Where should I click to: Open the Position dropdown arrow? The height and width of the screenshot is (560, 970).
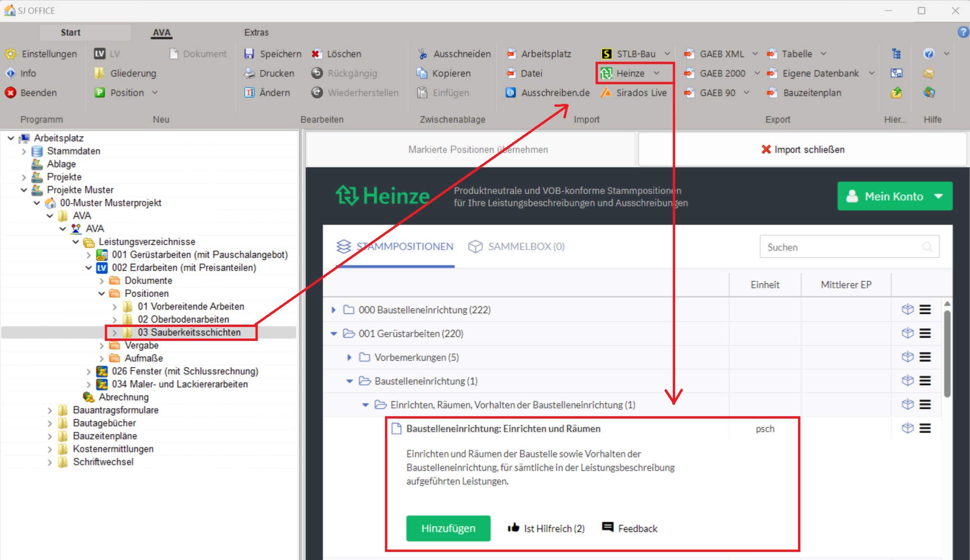(x=155, y=93)
